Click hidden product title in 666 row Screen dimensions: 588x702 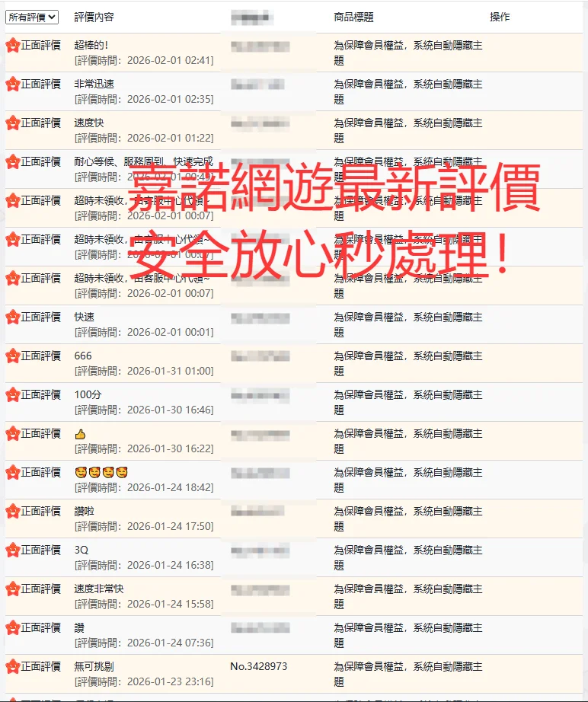tap(408, 363)
